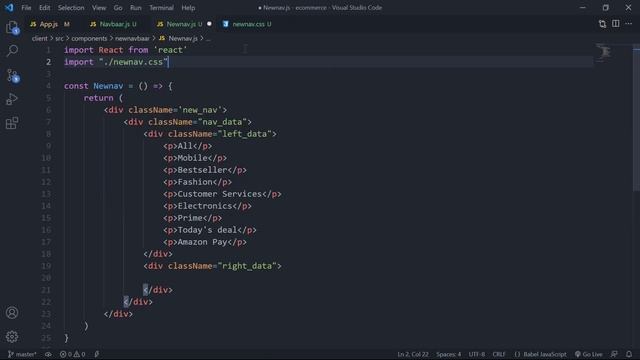640x360 pixels.
Task: Open the File menu
Action: (26, 8)
